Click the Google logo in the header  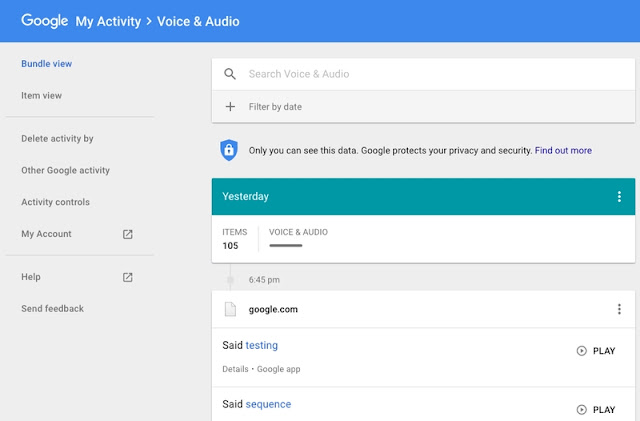[44, 21]
